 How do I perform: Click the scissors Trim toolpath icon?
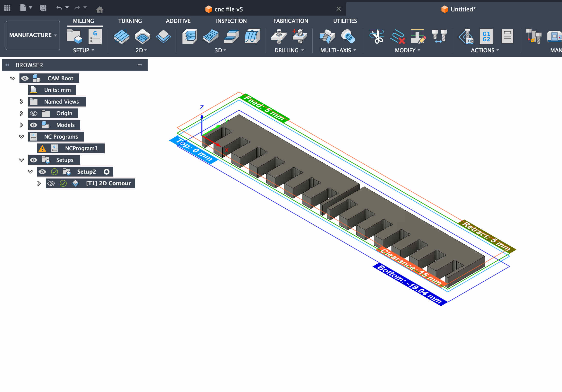(x=377, y=36)
